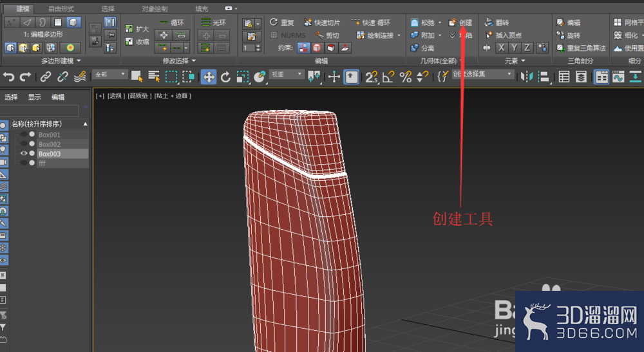Click the scene explorer search field
The width and height of the screenshot is (644, 352).
(x=39, y=110)
